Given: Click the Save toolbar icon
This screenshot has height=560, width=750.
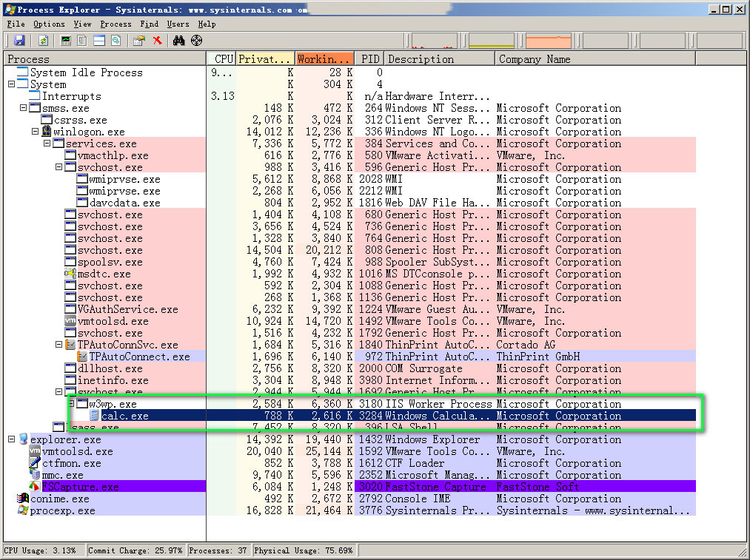Looking at the screenshot, I should pyautogui.click(x=19, y=41).
